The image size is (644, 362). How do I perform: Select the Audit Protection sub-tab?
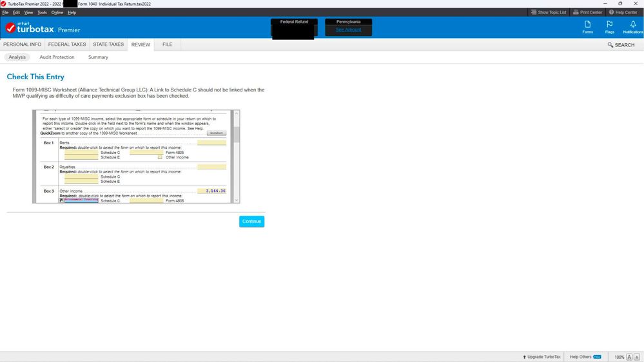pyautogui.click(x=57, y=57)
